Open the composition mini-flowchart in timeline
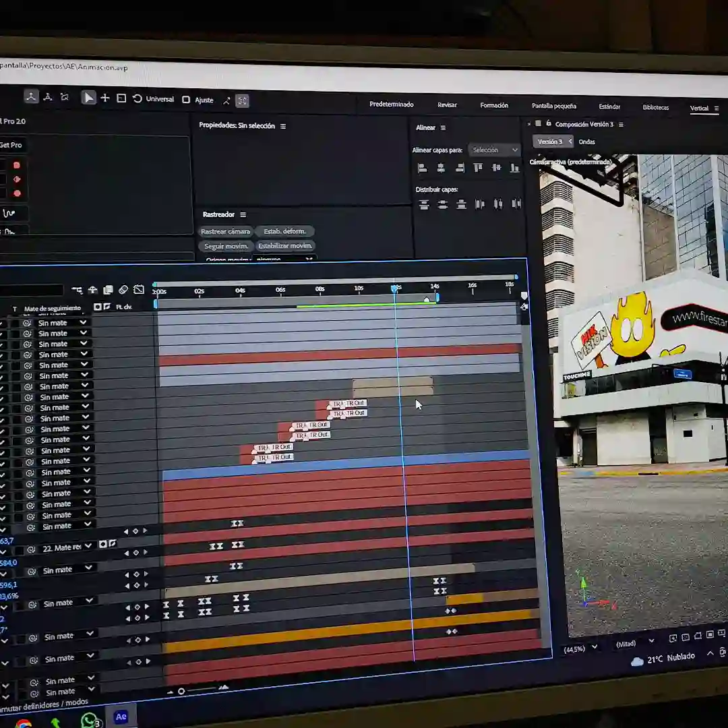This screenshot has width=728, height=728. coord(77,290)
